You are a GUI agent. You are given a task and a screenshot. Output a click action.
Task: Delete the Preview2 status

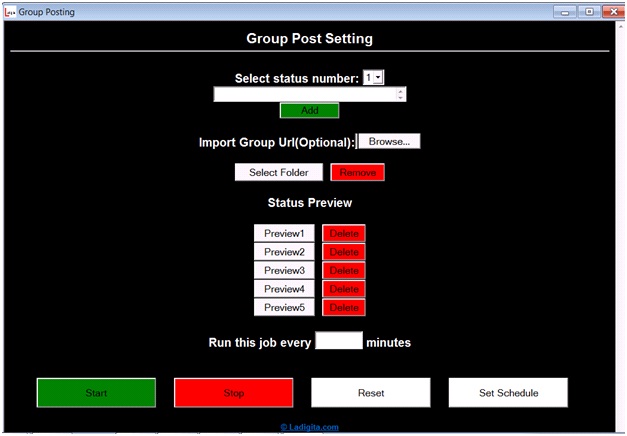point(344,252)
